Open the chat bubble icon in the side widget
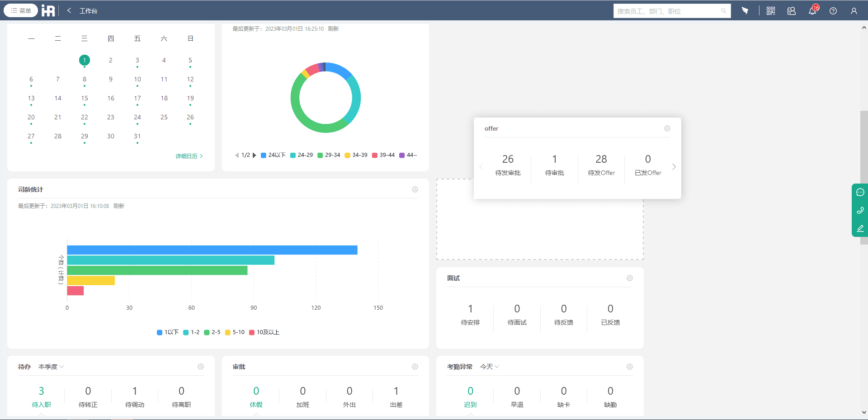 point(860,192)
